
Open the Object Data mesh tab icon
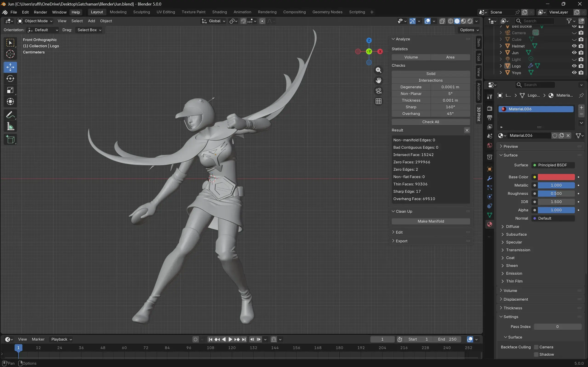pyautogui.click(x=490, y=215)
